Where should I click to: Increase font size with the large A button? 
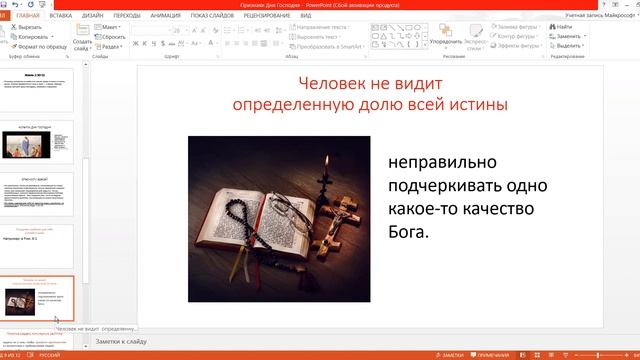tap(194, 31)
